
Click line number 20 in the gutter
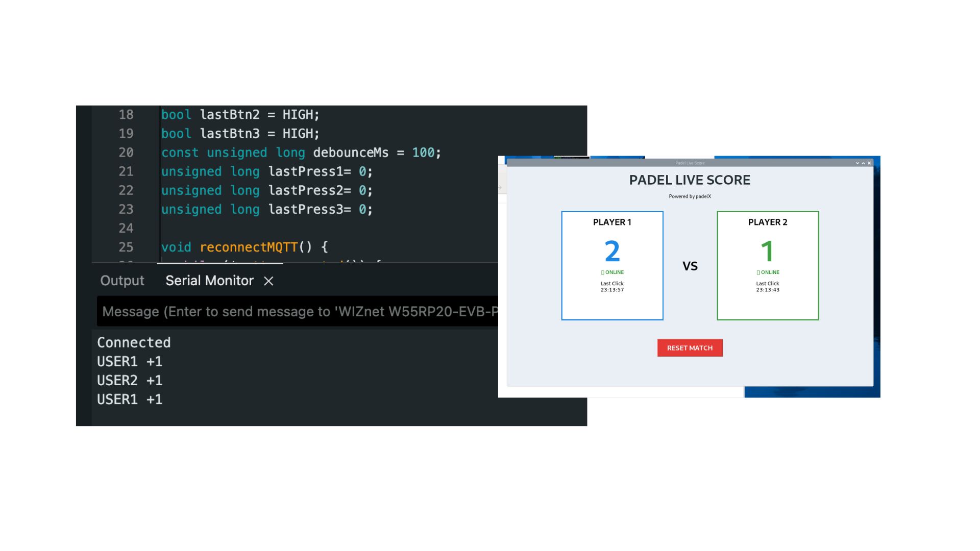(x=126, y=153)
